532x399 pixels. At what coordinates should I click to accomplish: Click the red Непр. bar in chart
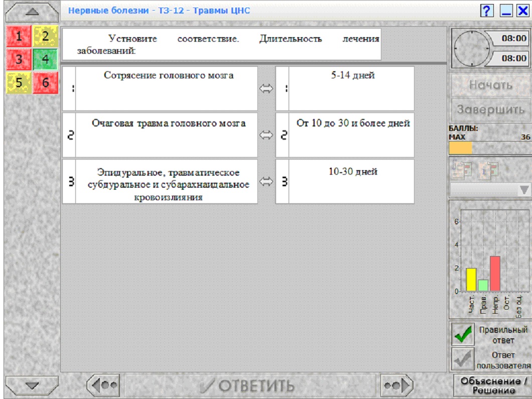[495, 274]
